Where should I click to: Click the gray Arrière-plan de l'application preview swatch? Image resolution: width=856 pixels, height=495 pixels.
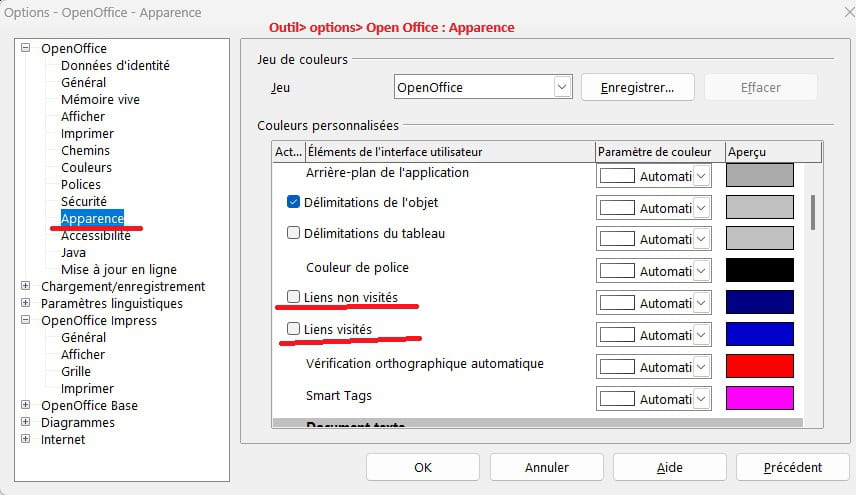(x=759, y=175)
